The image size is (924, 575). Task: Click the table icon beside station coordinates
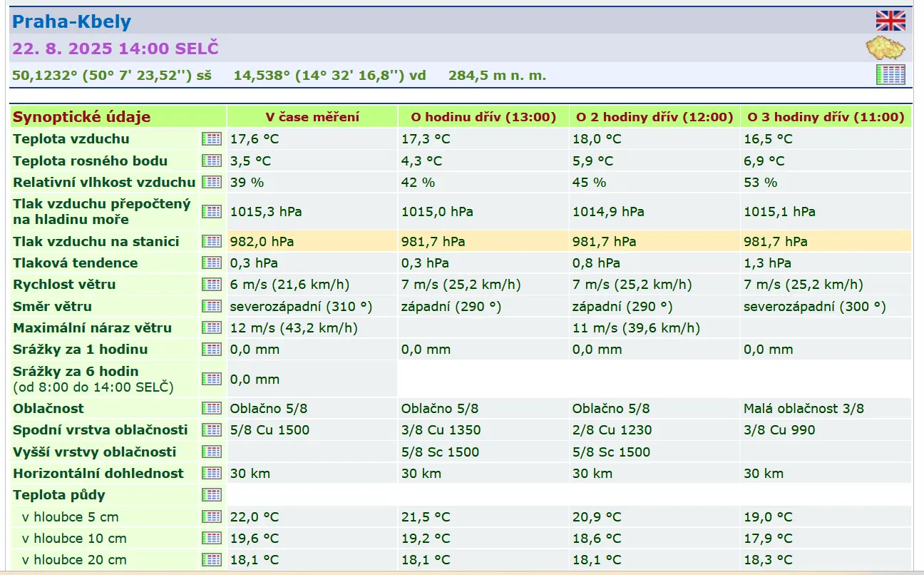click(x=890, y=75)
